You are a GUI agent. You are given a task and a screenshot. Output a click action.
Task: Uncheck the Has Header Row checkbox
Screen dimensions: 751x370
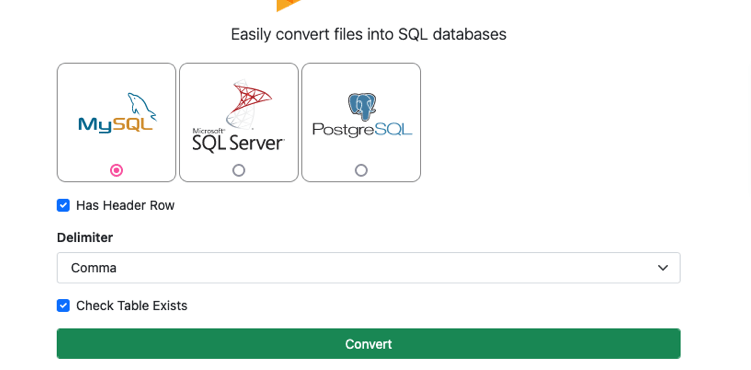63,205
